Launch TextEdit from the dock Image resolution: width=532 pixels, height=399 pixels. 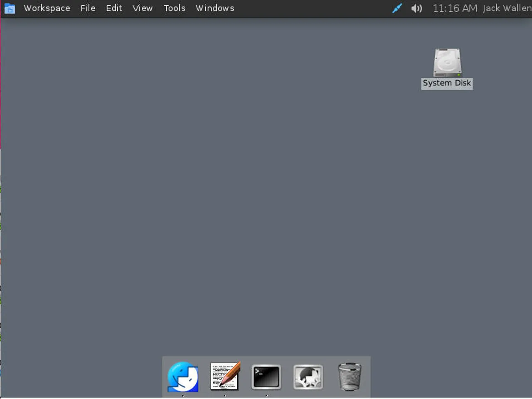(x=224, y=376)
